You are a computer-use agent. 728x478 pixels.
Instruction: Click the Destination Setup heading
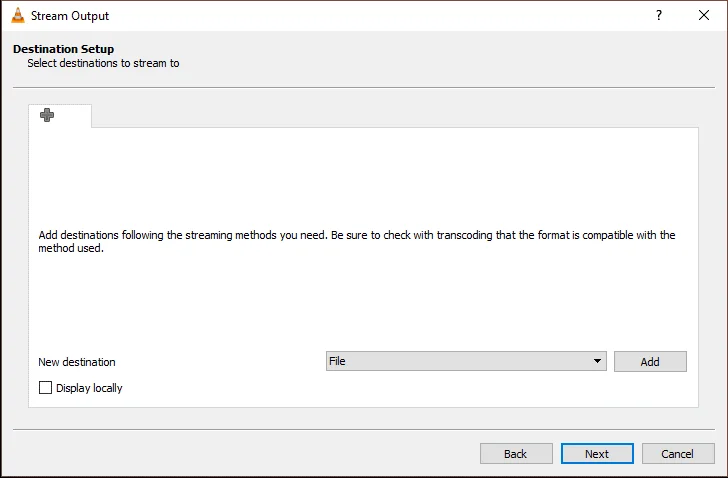[63, 49]
